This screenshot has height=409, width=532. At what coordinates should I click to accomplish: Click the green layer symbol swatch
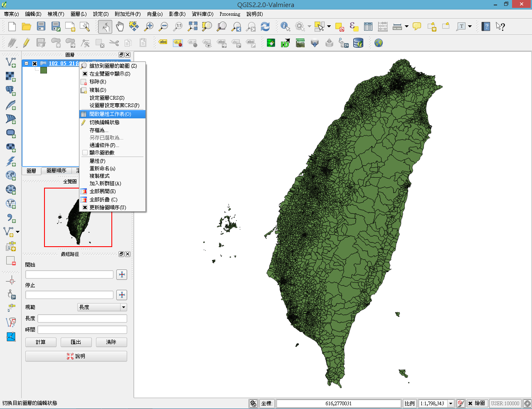pyautogui.click(x=44, y=70)
